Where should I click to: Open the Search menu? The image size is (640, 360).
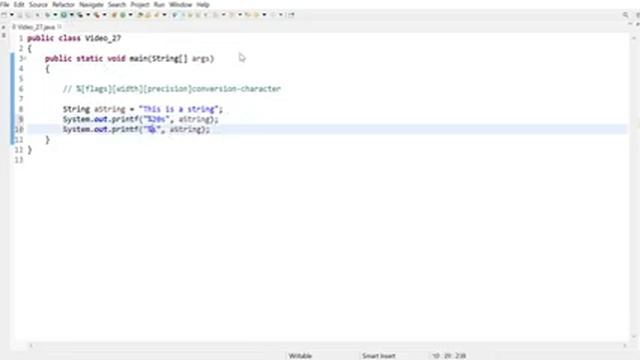coord(117,4)
